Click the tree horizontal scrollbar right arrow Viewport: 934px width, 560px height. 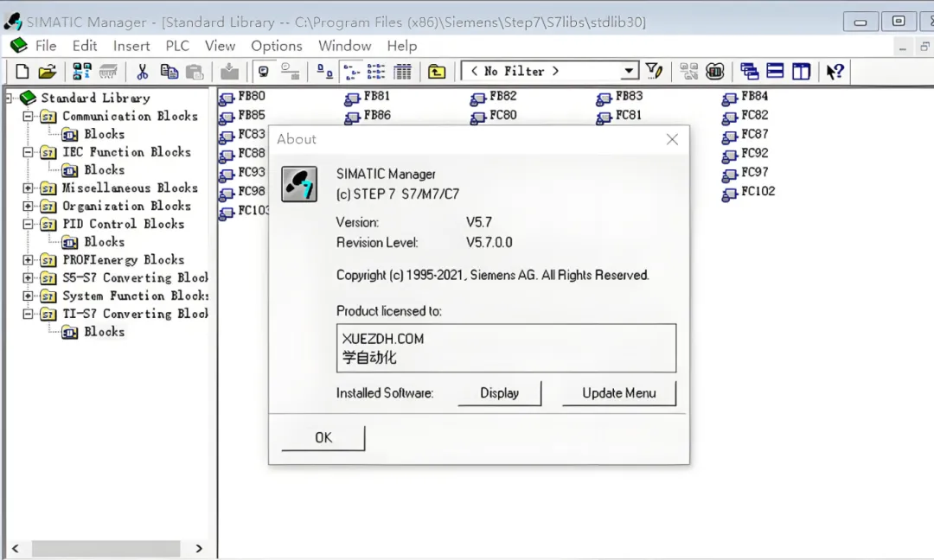[x=199, y=549]
